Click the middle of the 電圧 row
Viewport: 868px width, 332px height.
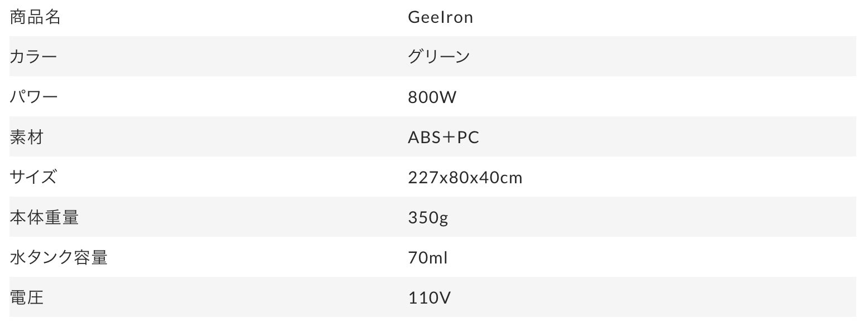(433, 297)
